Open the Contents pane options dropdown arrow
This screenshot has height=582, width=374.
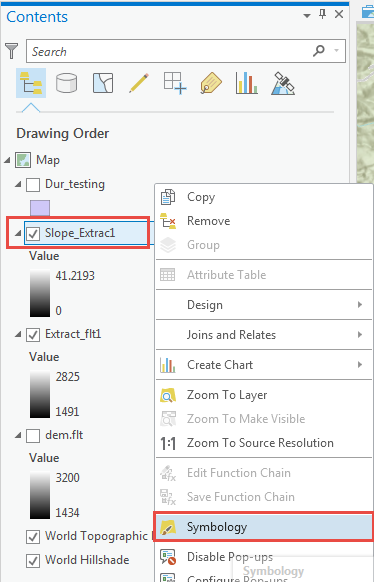coord(306,16)
